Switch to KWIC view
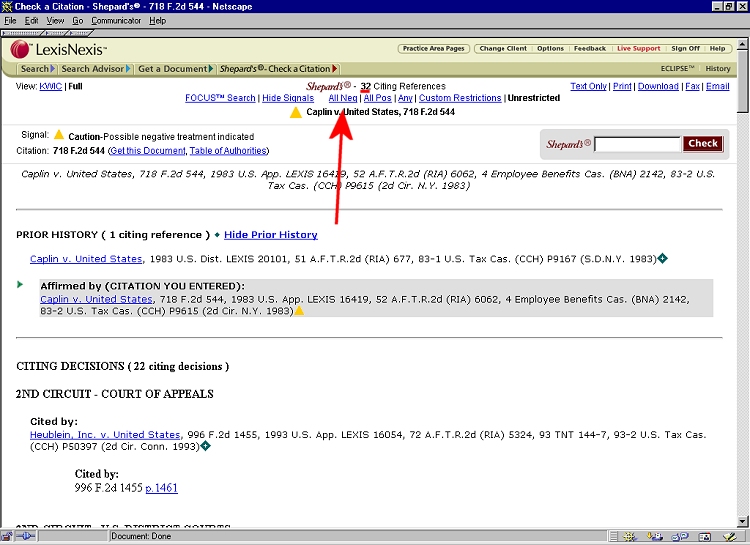 point(51,87)
